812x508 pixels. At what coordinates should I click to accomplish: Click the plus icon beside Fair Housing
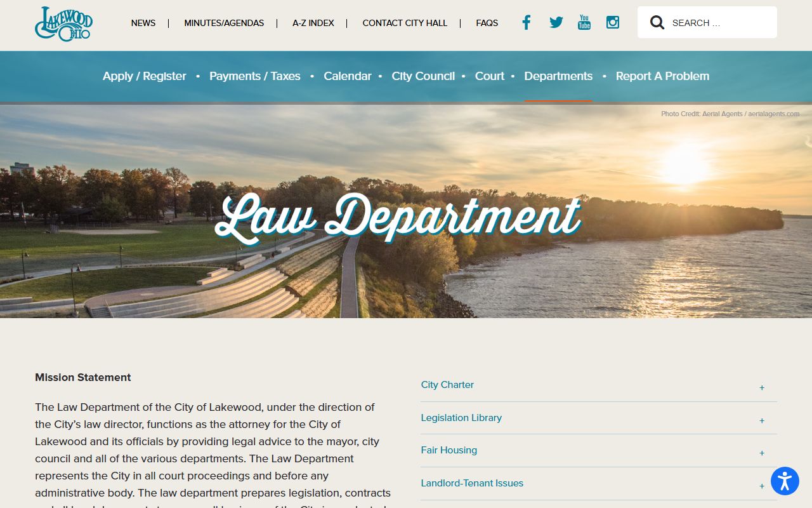762,453
